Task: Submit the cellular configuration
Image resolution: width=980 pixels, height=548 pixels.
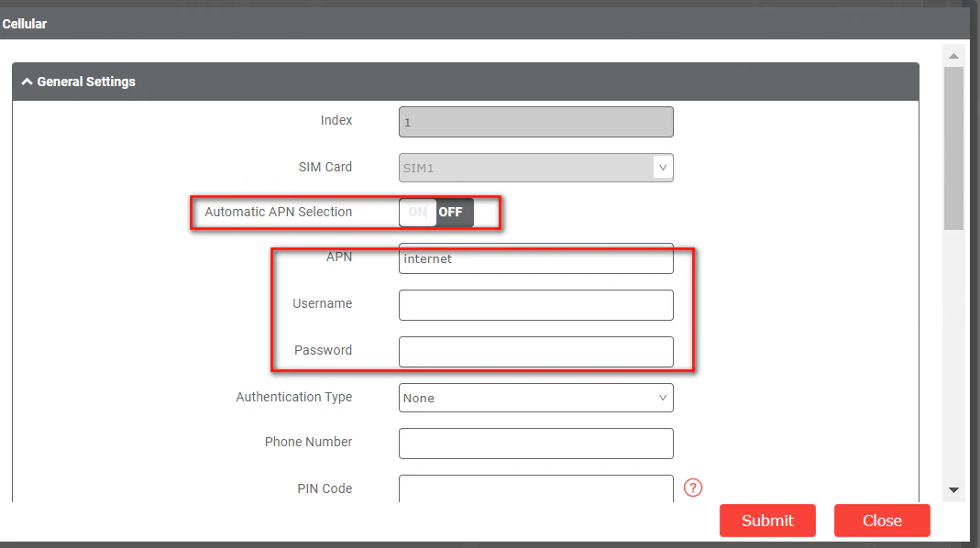Action: point(767,521)
